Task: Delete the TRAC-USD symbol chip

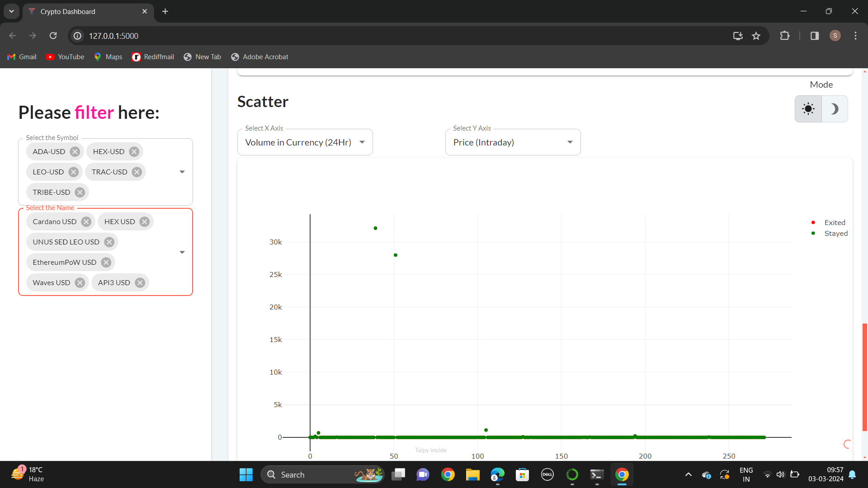Action: [x=137, y=172]
